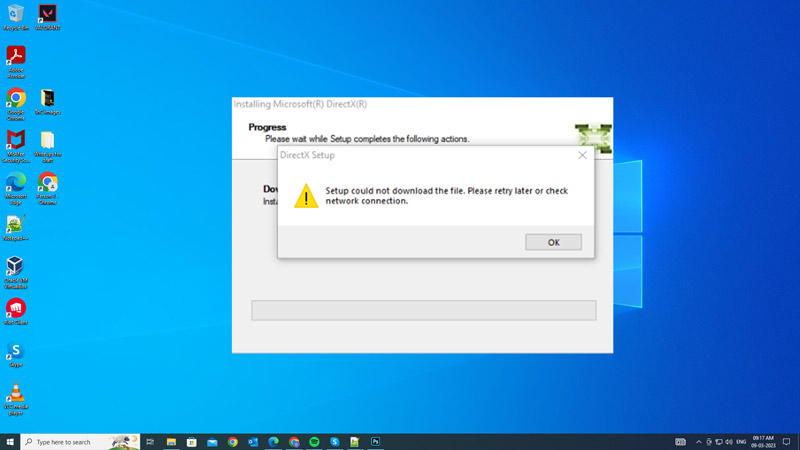Select the Skype desktop shortcut
This screenshot has height=450, width=800.
tap(16, 355)
